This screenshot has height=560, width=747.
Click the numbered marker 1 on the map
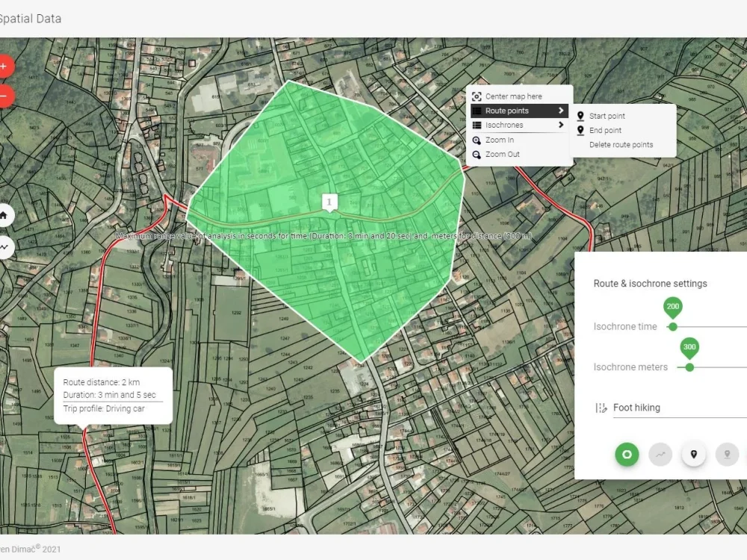point(329,202)
